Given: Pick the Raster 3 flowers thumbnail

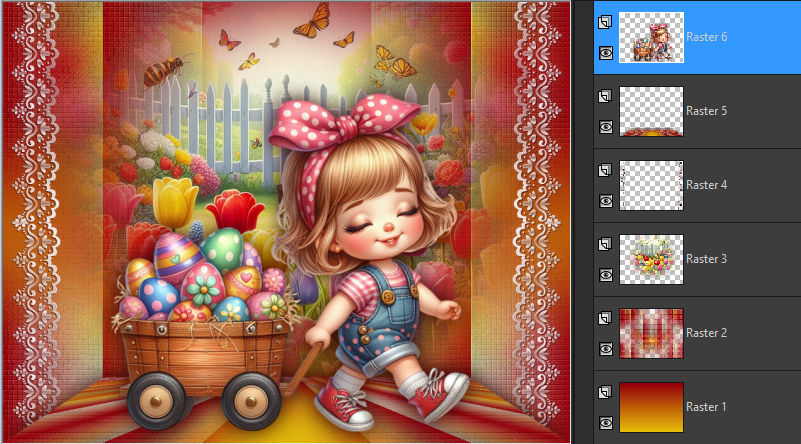Looking at the screenshot, I should pos(651,259).
